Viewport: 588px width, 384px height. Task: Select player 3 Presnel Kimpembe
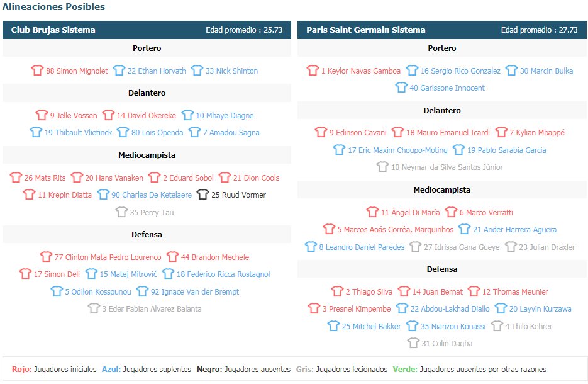tap(356, 309)
